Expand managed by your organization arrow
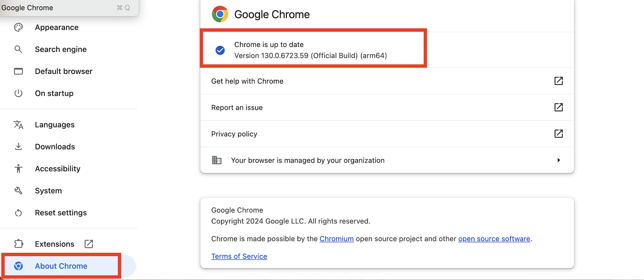This screenshot has height=280, width=644. coord(559,160)
